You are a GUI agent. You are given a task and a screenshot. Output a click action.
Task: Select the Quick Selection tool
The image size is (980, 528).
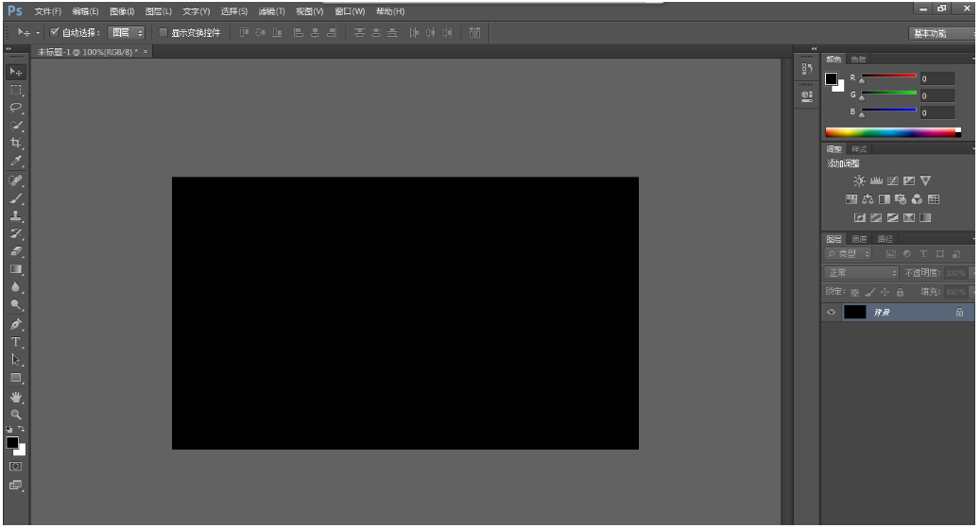[x=16, y=125]
